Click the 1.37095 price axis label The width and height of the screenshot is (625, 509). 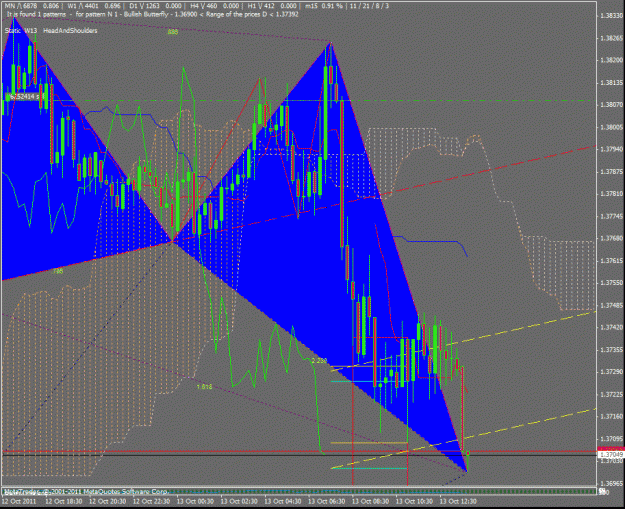[x=611, y=438]
